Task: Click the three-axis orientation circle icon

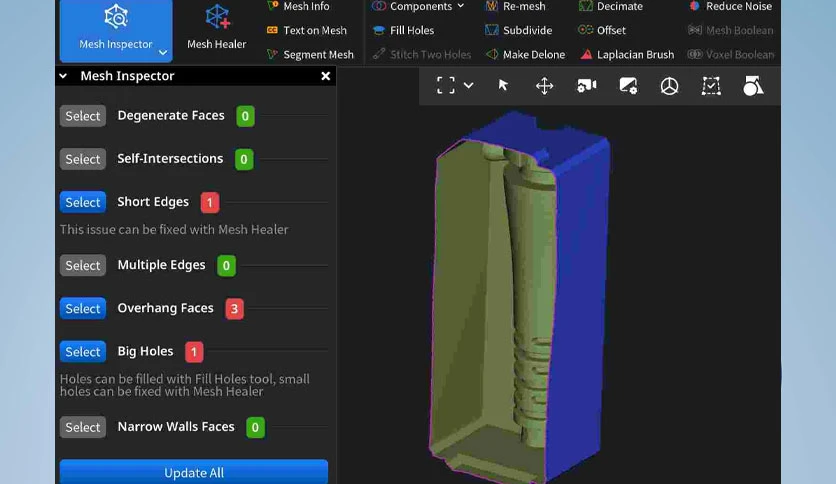Action: point(670,86)
